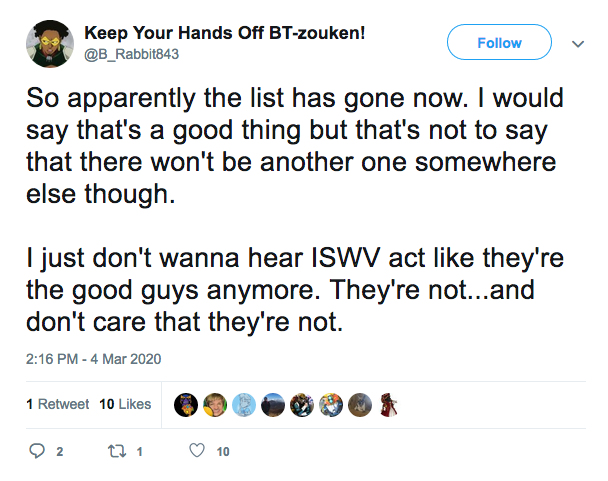Select the mountain landscape liker avatar
The height and width of the screenshot is (481, 608).
point(273,405)
